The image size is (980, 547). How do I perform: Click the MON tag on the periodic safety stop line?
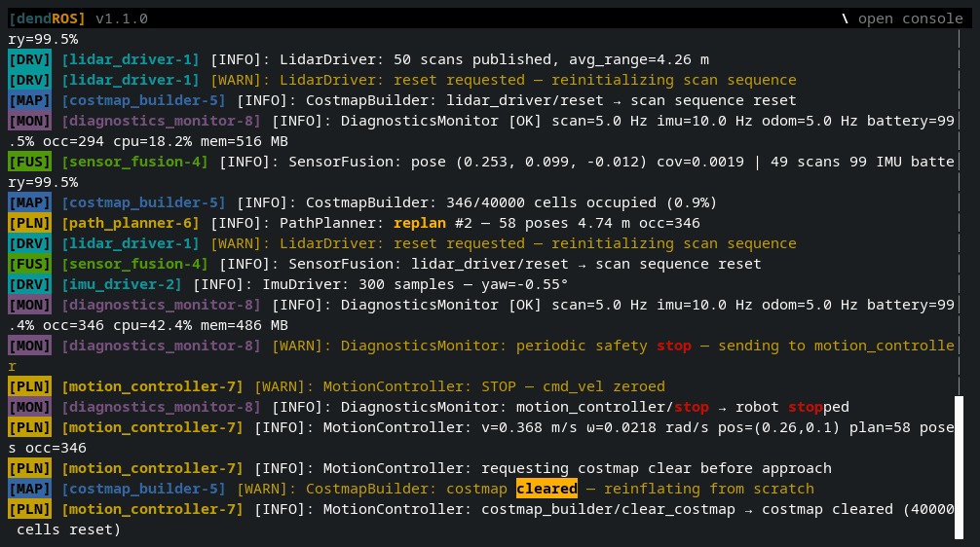29,346
